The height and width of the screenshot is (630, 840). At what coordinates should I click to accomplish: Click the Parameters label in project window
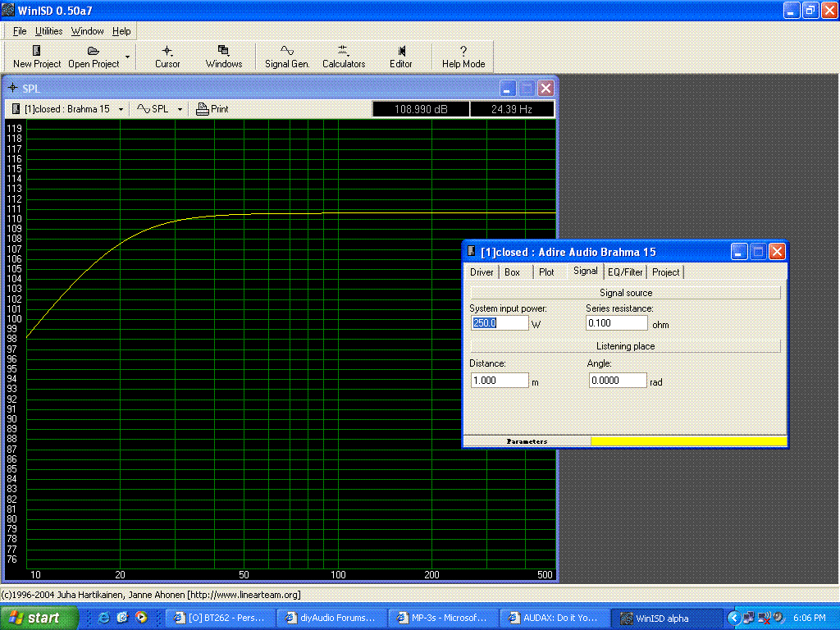click(x=527, y=441)
